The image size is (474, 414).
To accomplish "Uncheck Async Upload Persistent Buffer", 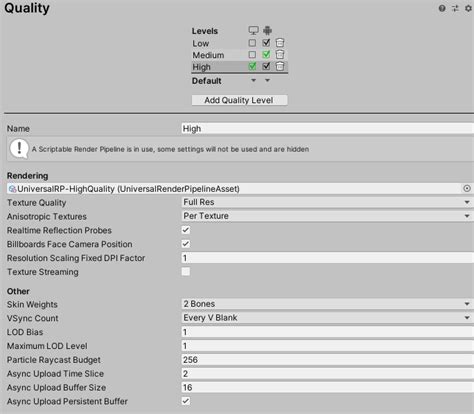I will [x=186, y=401].
